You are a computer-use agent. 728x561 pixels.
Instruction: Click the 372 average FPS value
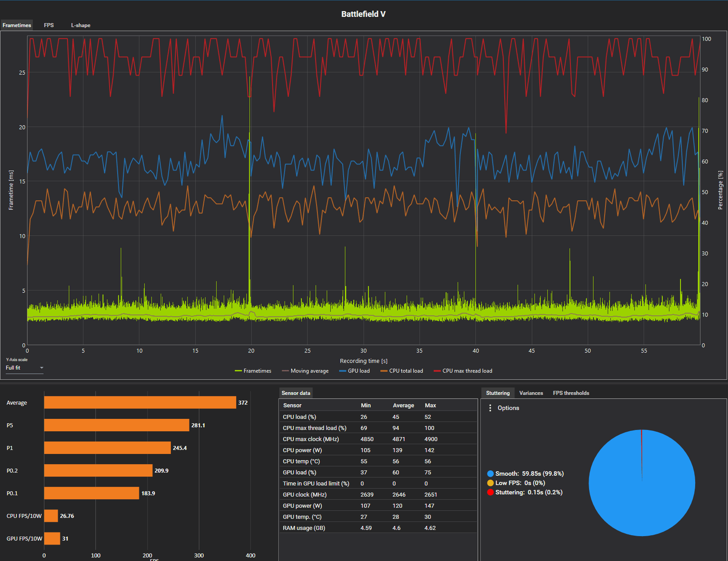(x=243, y=403)
